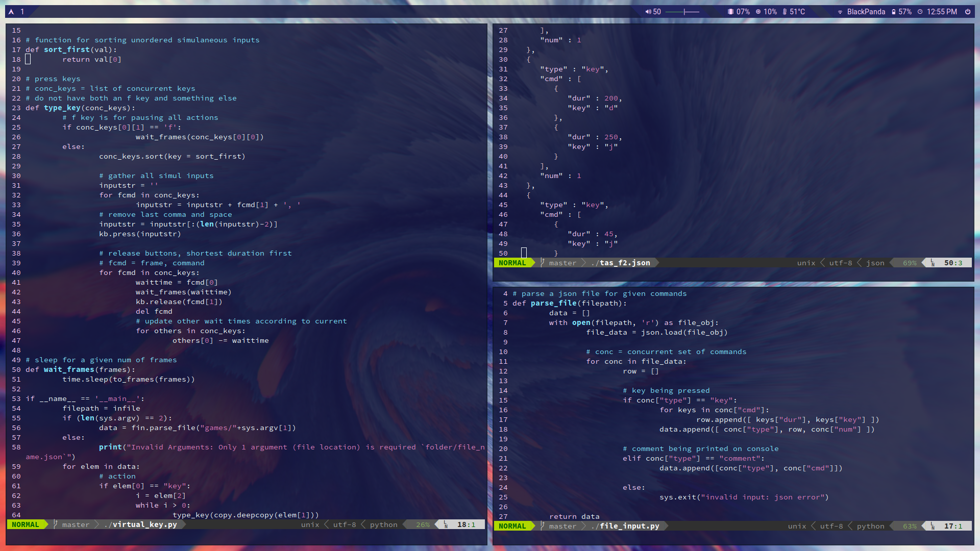Click the clock icon beside 12:55 PM
This screenshot has height=551, width=980.
[x=920, y=12]
